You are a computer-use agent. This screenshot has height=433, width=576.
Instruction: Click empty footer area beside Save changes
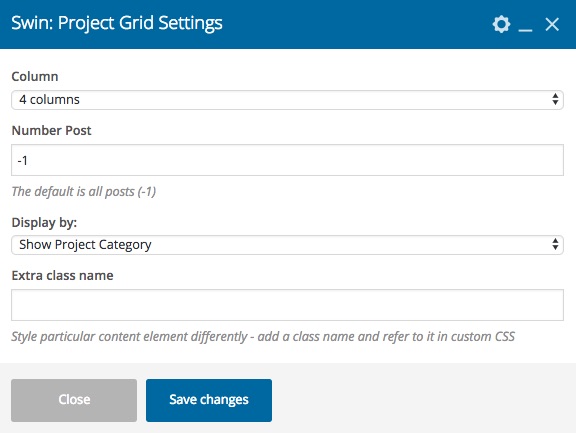point(422,400)
